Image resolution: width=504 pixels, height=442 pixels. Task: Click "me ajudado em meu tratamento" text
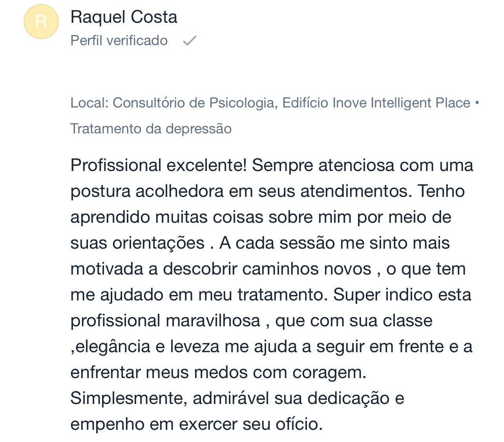coord(199,295)
